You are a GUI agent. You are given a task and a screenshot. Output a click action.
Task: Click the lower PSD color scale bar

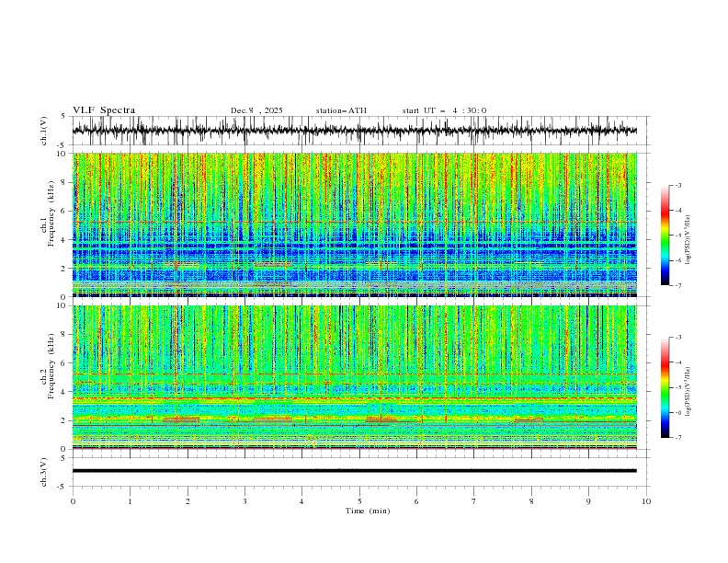(665, 387)
